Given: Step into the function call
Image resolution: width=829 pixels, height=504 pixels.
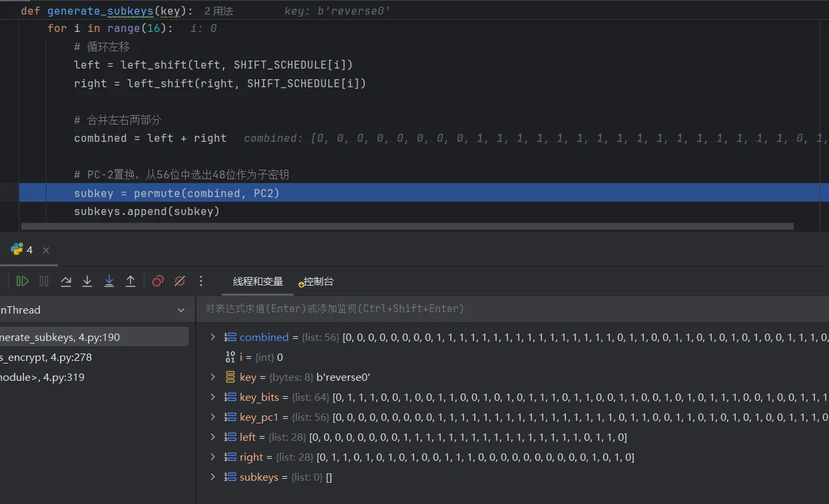Looking at the screenshot, I should (87, 282).
